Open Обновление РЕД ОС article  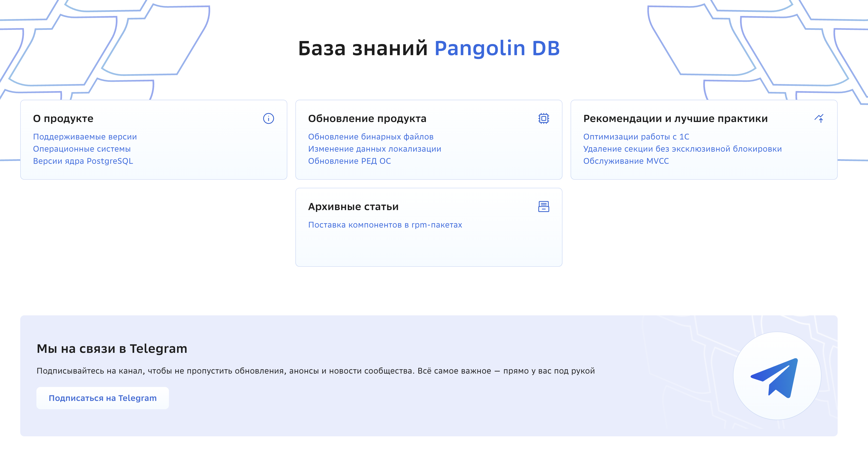tap(350, 161)
